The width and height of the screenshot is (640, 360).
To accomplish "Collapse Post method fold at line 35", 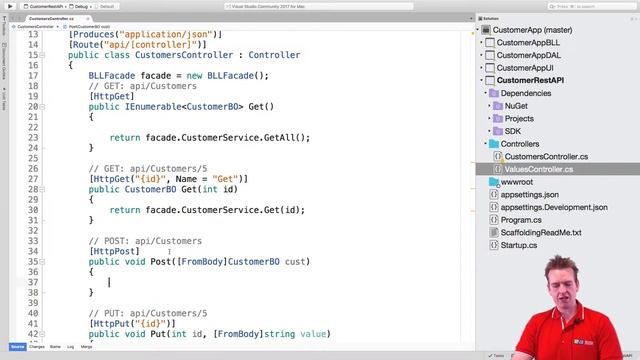I will coord(42,262).
